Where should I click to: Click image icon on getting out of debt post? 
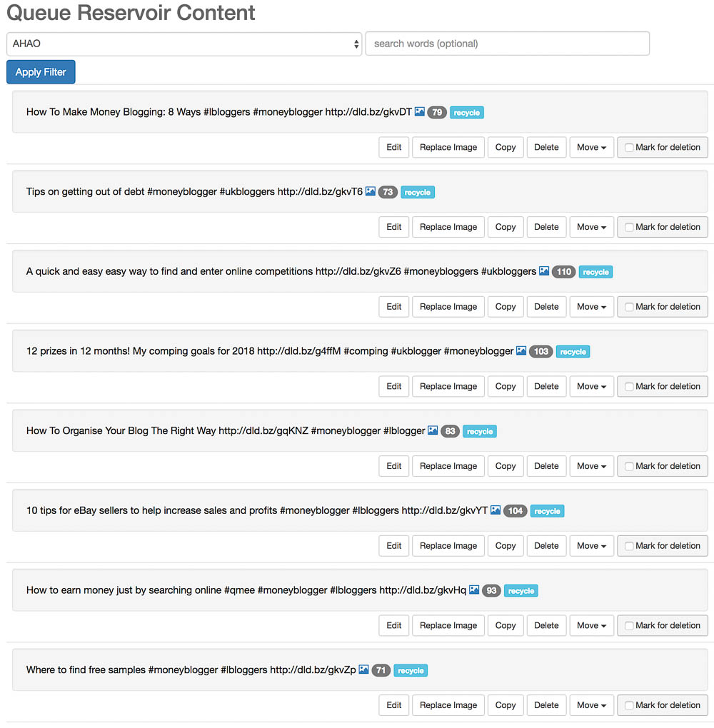pyautogui.click(x=371, y=191)
